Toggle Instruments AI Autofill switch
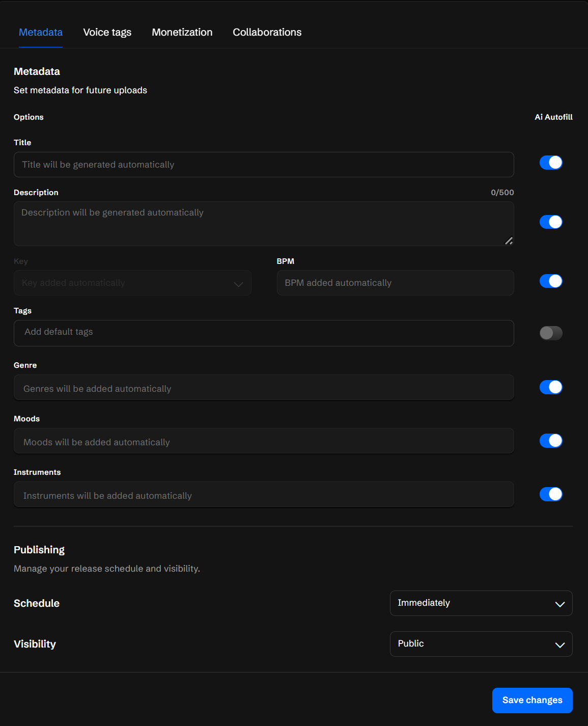The width and height of the screenshot is (588, 726). [551, 494]
